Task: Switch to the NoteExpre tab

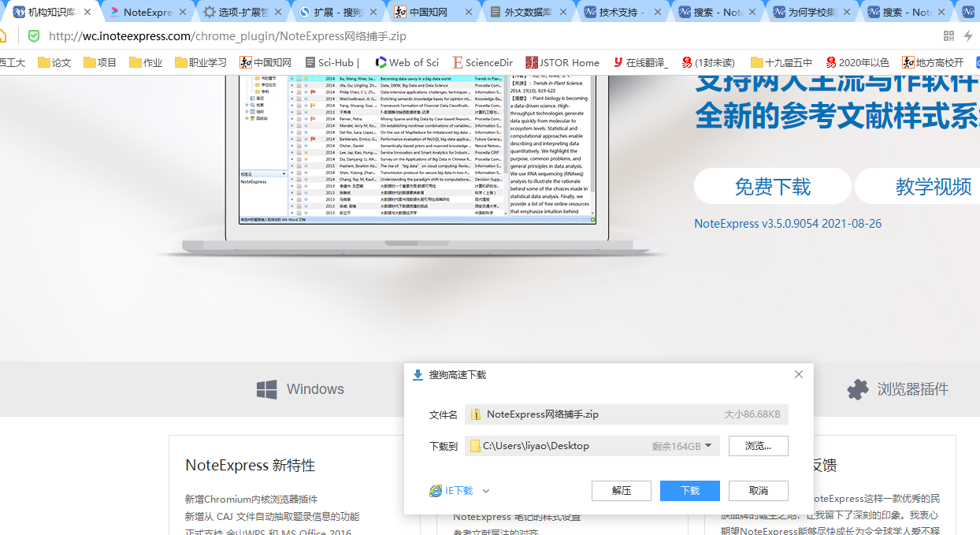Action: click(147, 12)
